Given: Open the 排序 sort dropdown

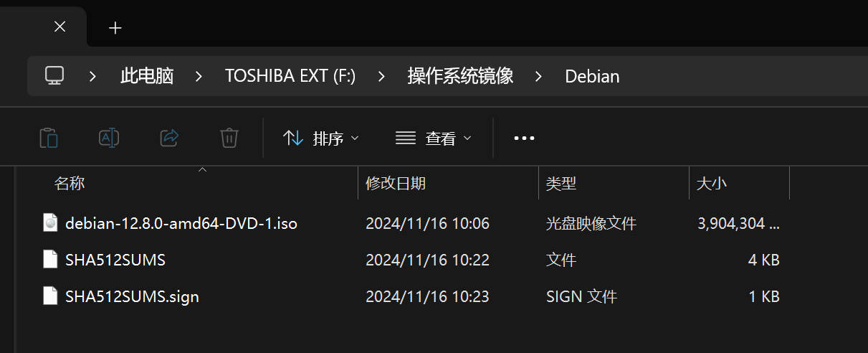Looking at the screenshot, I should 320,138.
